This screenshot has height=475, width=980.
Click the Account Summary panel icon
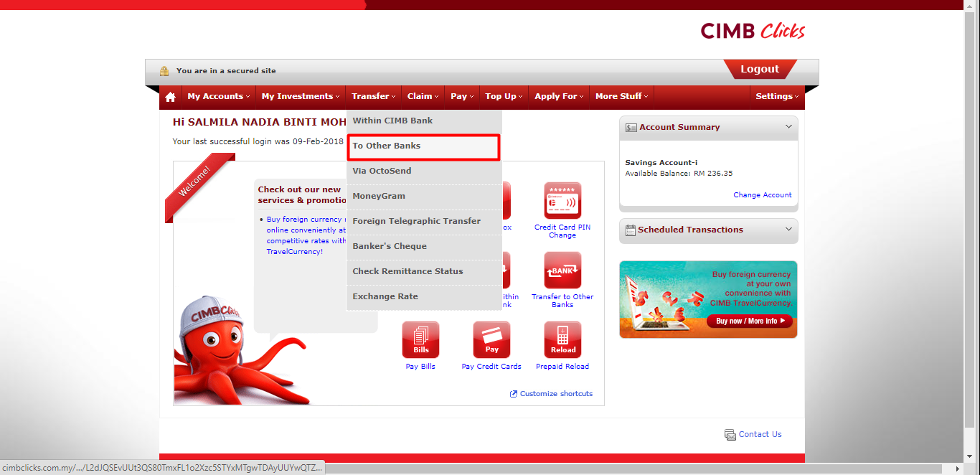pyautogui.click(x=631, y=127)
